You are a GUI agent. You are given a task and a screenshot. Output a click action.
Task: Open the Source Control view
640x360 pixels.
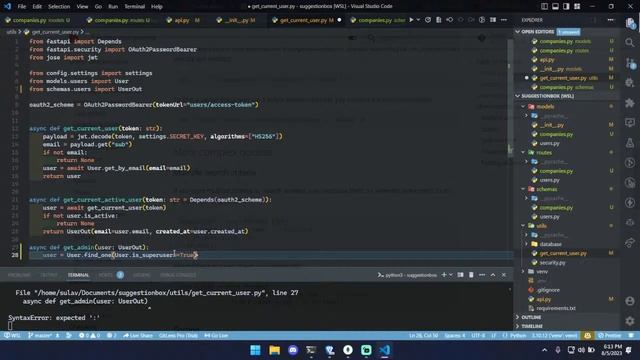pyautogui.click(x=630, y=62)
